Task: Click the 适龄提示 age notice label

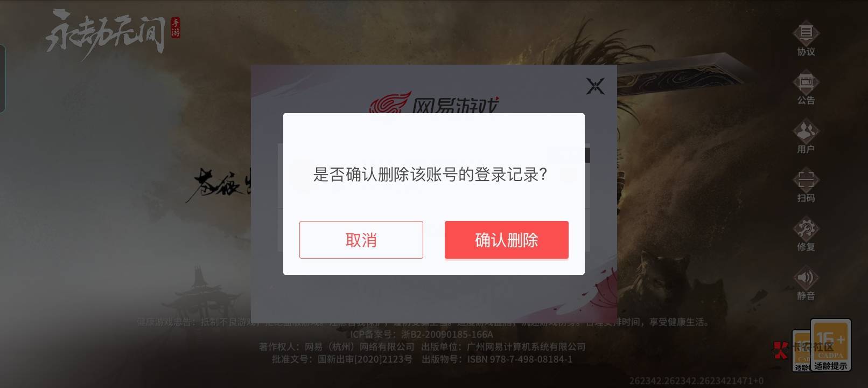Action: coord(831,366)
